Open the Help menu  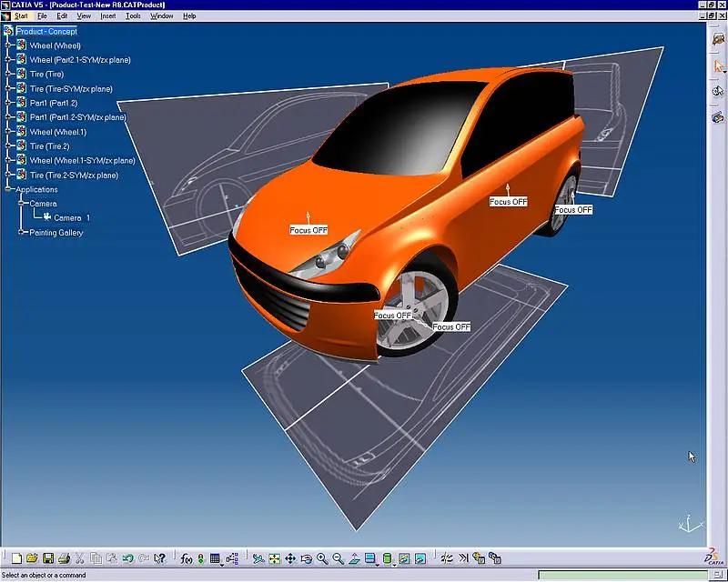189,15
